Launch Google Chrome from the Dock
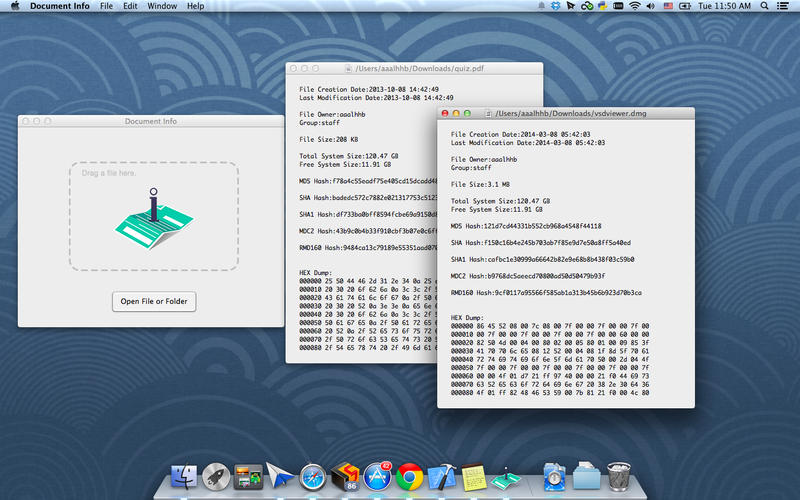800x500 pixels. coord(410,477)
